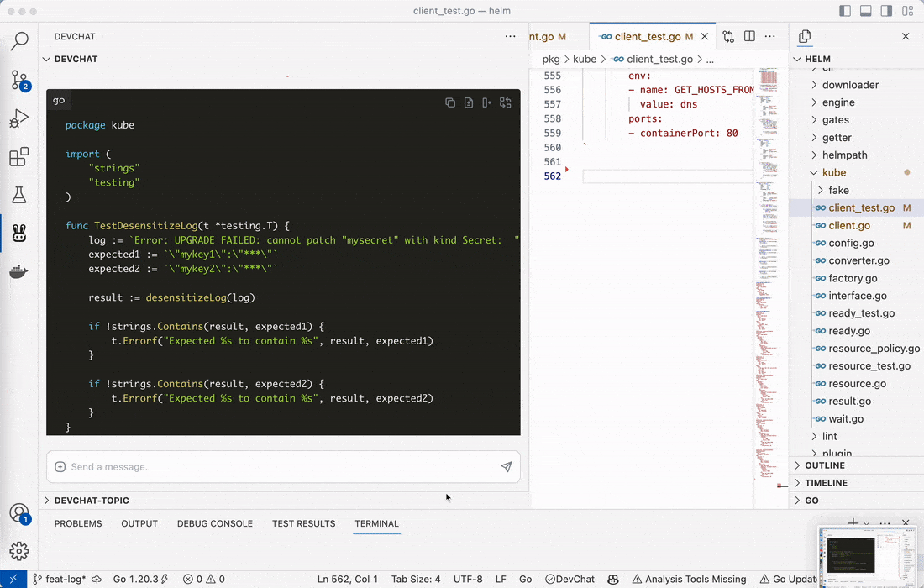Open the Docker extension icon in Activity Bar
Viewport: 924px width, 588px height.
pyautogui.click(x=18, y=271)
